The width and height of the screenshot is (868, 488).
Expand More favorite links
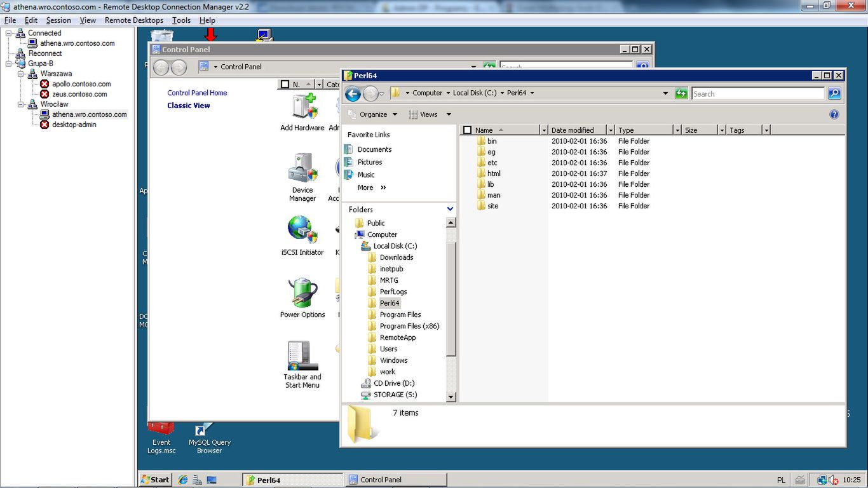pyautogui.click(x=372, y=187)
